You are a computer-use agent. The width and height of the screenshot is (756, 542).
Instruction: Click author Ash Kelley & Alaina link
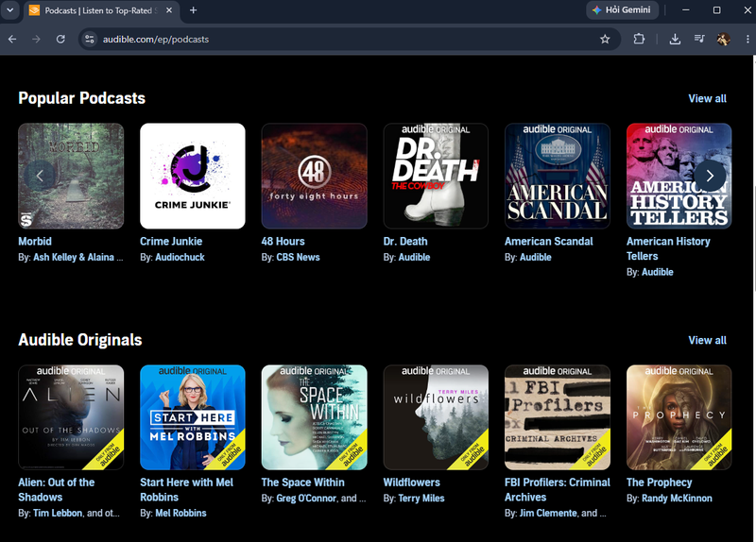click(x=78, y=257)
